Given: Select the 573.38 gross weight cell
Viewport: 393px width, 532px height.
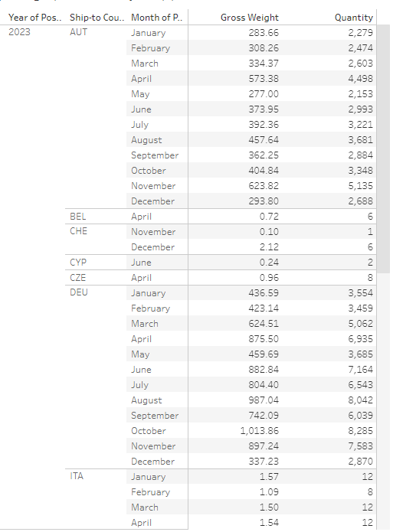Looking at the screenshot, I should (x=264, y=78).
